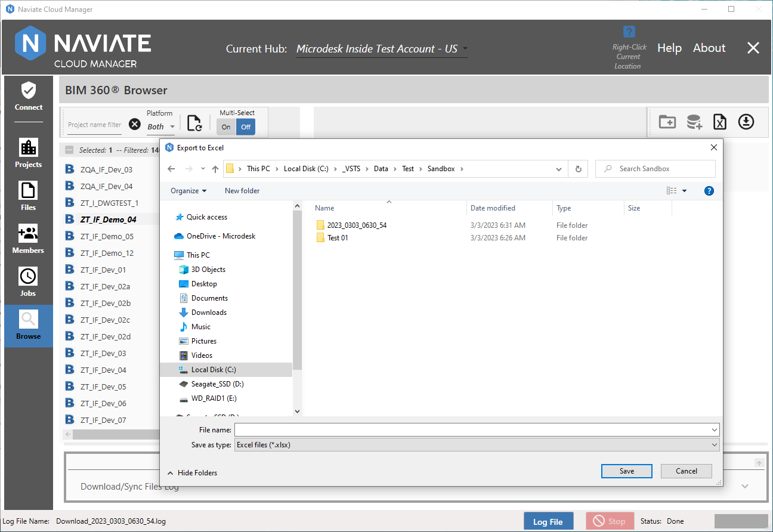Change the file view layout icon
The height and width of the screenshot is (532, 773).
click(672, 191)
